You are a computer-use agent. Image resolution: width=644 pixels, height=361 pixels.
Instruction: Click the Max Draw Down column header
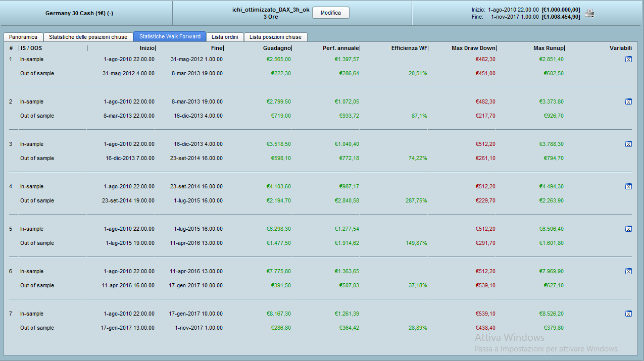coord(473,48)
